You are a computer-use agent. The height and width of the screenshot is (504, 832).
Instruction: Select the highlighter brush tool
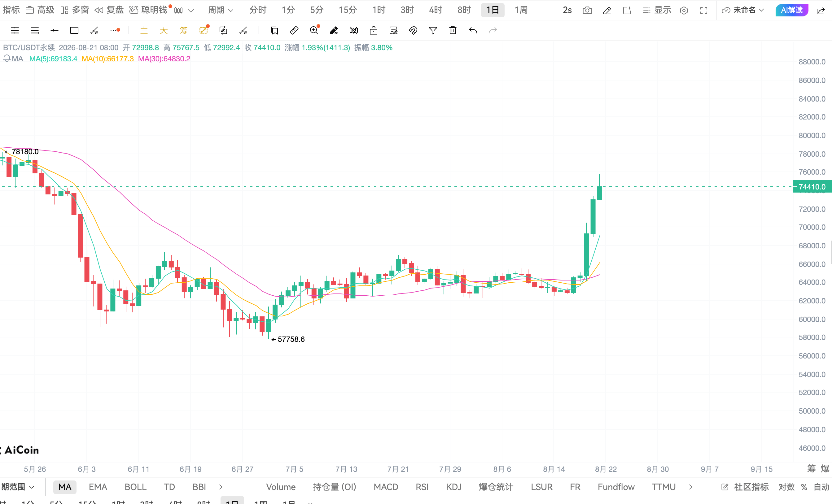(334, 31)
